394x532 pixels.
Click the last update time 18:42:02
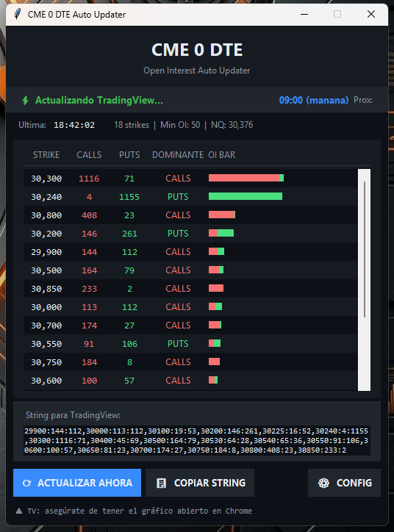tap(74, 125)
